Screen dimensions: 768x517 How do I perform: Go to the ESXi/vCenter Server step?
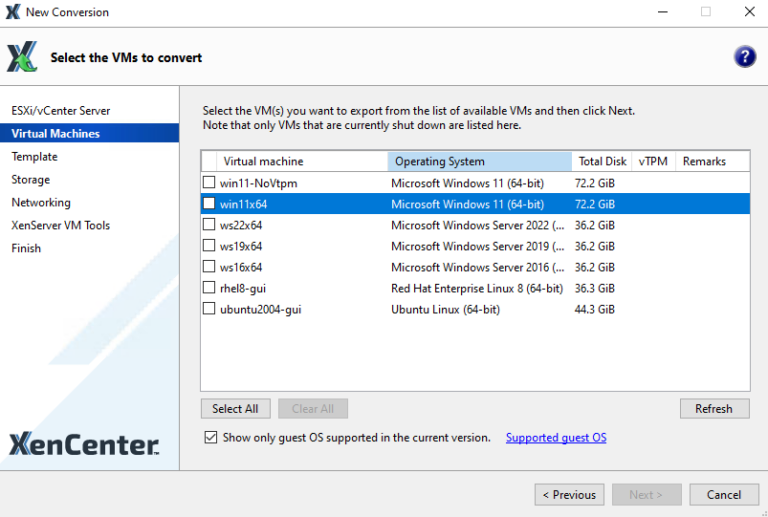61,110
